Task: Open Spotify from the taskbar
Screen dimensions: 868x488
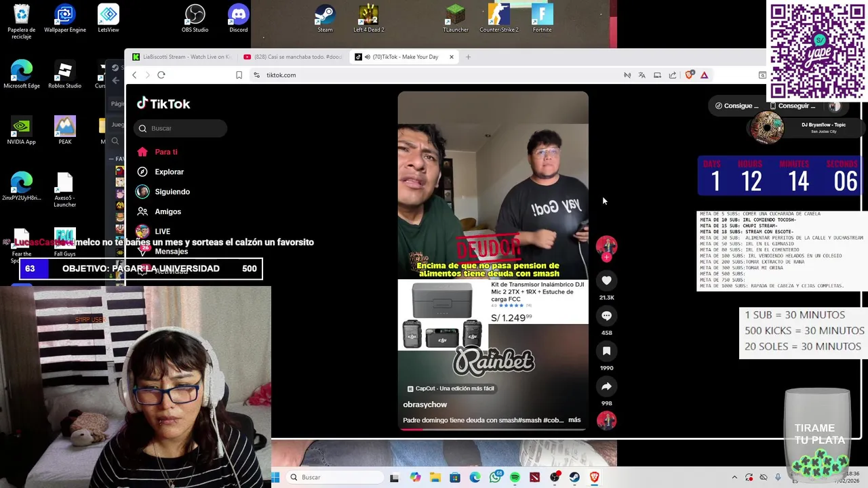Action: pyautogui.click(x=515, y=477)
